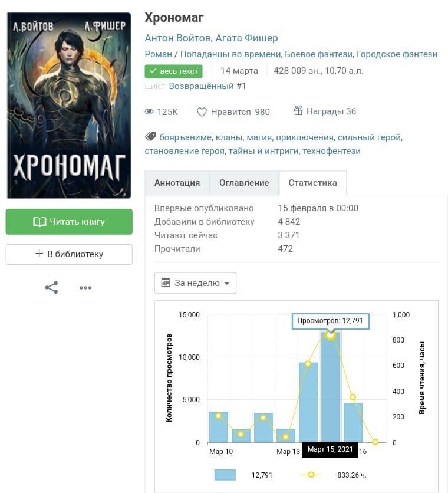Click the open book icon on the read button

tap(39, 222)
